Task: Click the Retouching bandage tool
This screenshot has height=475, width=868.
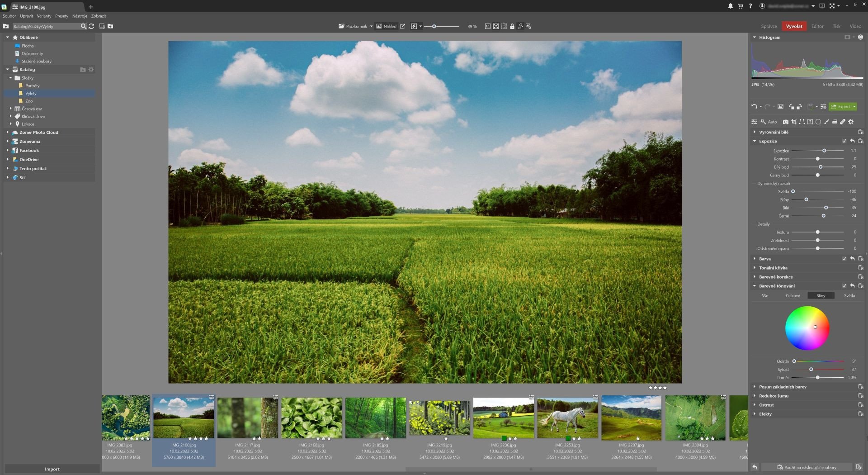Action: pos(843,122)
